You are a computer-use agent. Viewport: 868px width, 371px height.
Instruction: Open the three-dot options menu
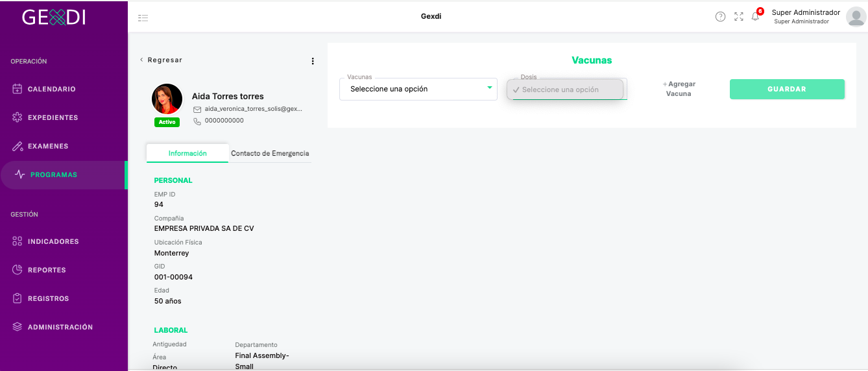point(313,61)
